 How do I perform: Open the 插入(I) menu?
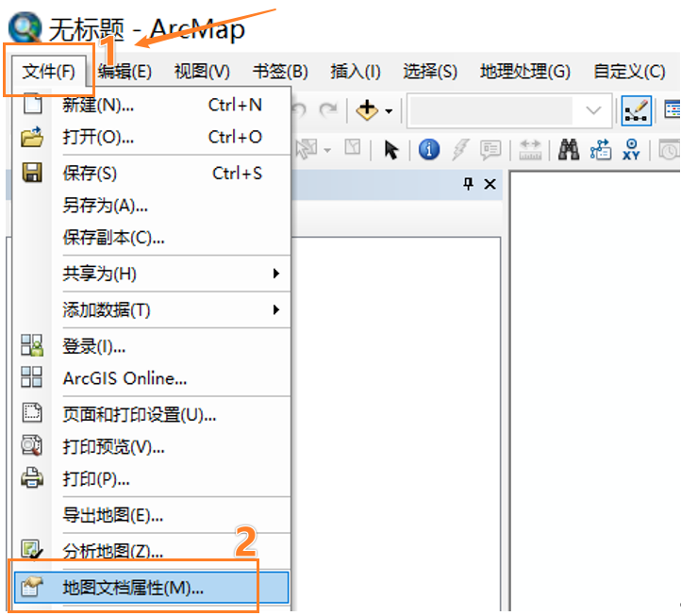tap(356, 72)
